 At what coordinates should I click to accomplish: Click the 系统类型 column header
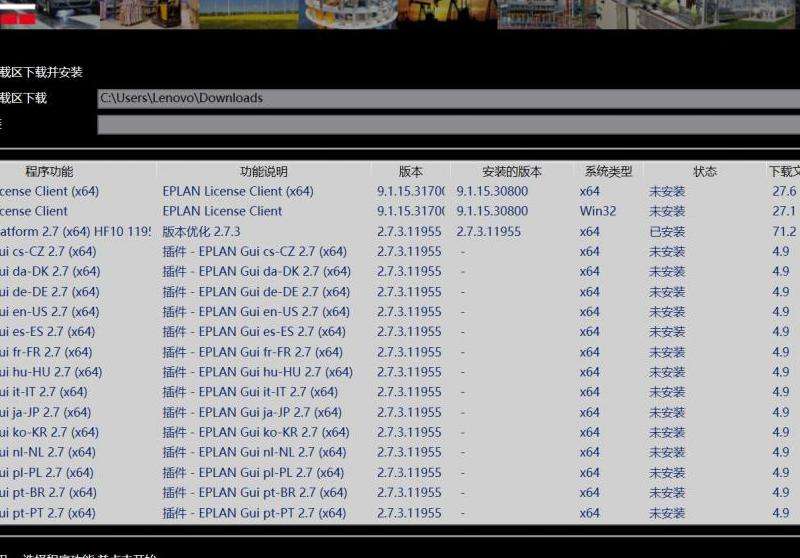[608, 171]
